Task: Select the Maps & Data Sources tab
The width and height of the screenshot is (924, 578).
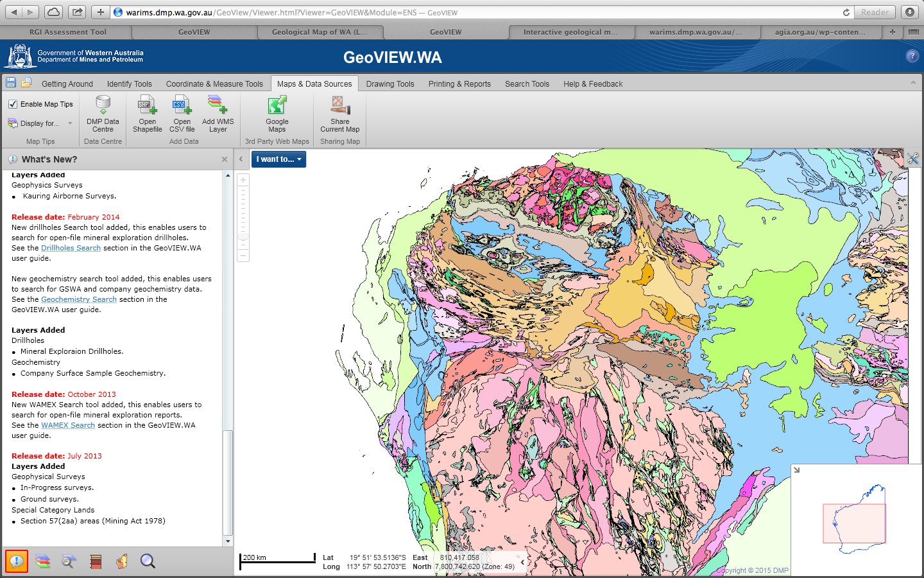Action: click(x=314, y=84)
